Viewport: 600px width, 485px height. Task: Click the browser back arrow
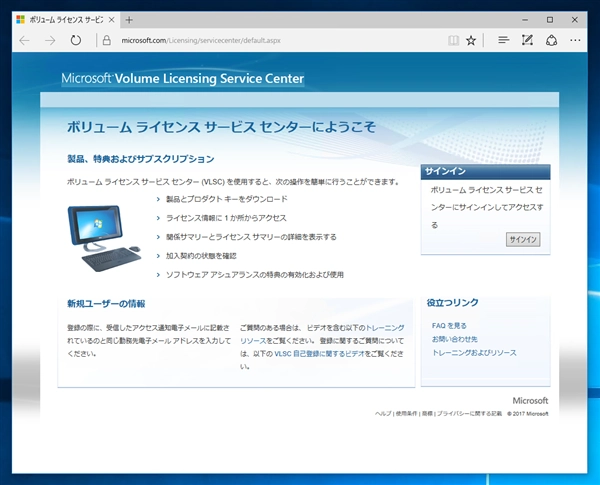pos(24,41)
